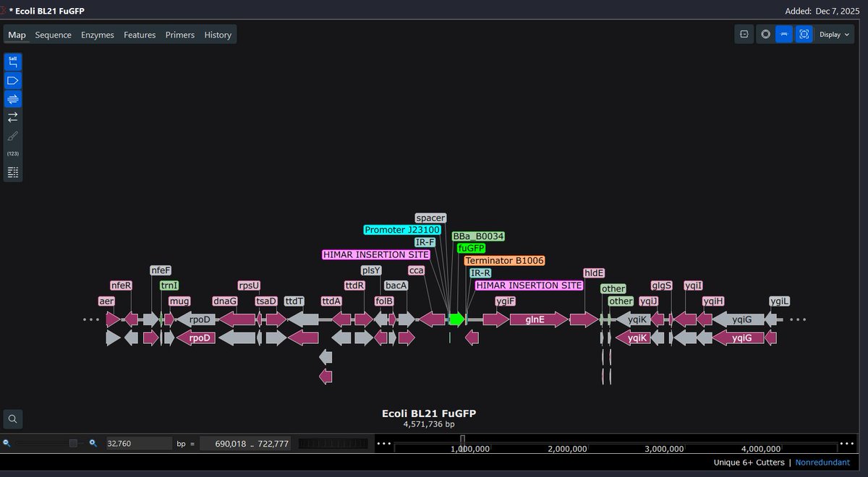Click the IR-F label
Viewport: 868px width, 477px height.
pyautogui.click(x=425, y=242)
